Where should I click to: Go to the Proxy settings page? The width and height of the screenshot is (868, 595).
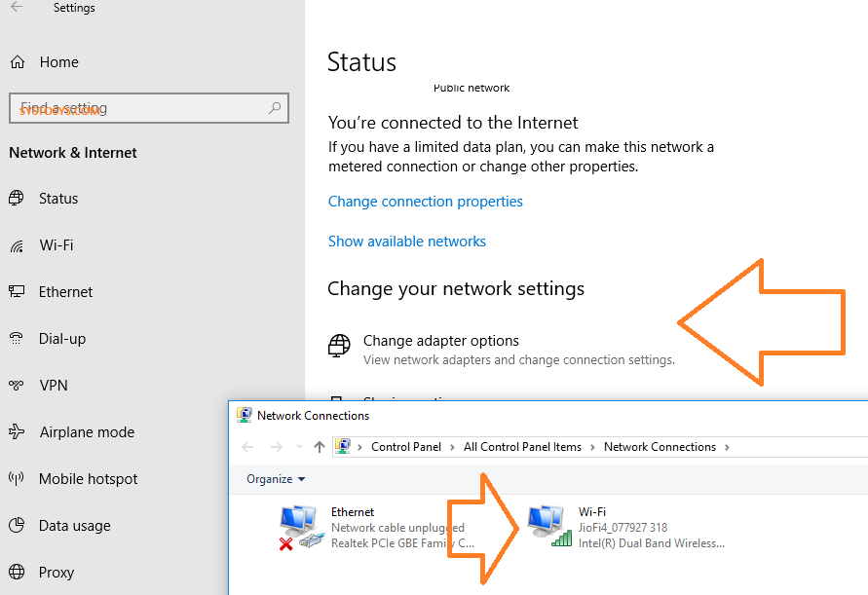[x=57, y=573]
